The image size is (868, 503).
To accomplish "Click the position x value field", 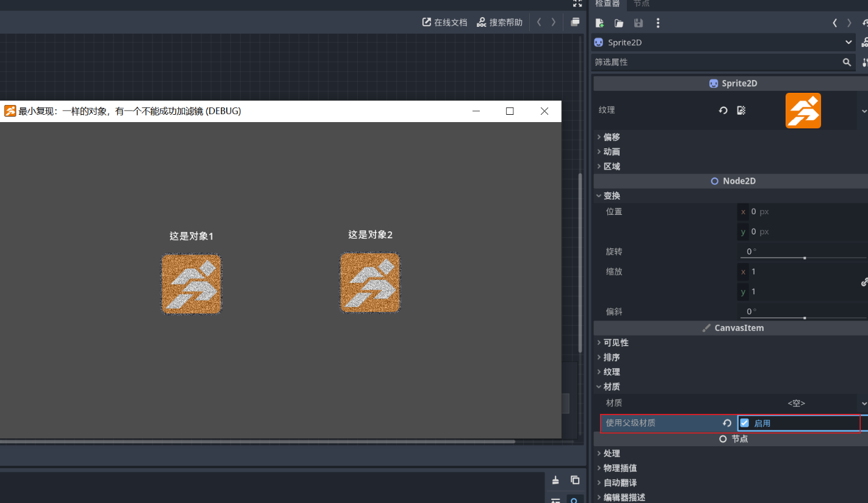I will point(803,212).
